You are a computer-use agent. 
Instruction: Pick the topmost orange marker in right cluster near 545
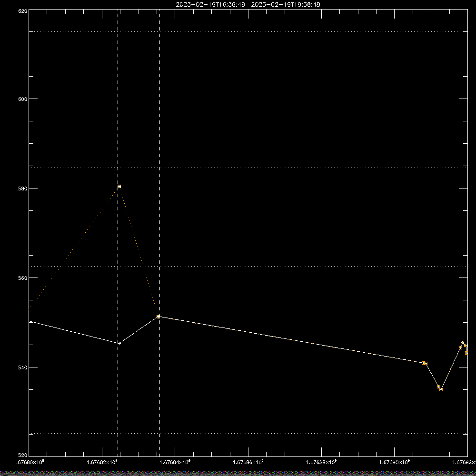pos(462,343)
